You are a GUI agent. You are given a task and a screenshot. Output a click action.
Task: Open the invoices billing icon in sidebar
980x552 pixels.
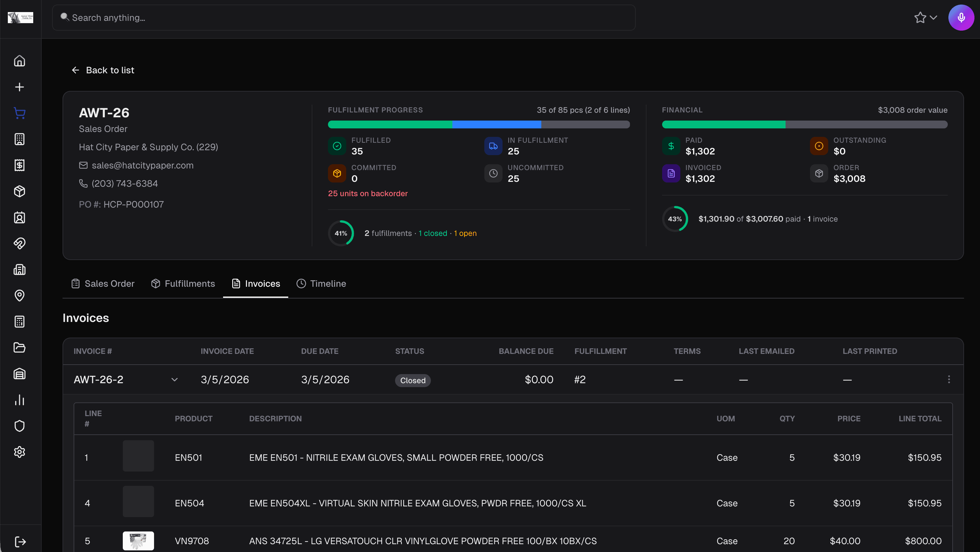20,165
